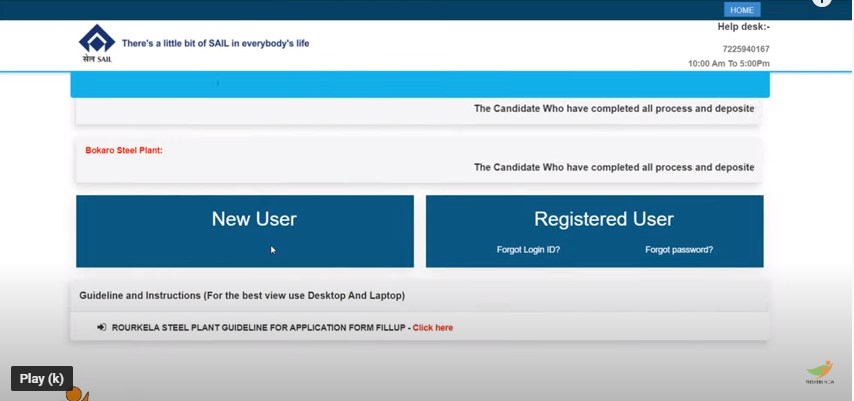Click the 10:00 Am To 5:00Pm timing text
Screen dimensions: 854x401
point(729,64)
